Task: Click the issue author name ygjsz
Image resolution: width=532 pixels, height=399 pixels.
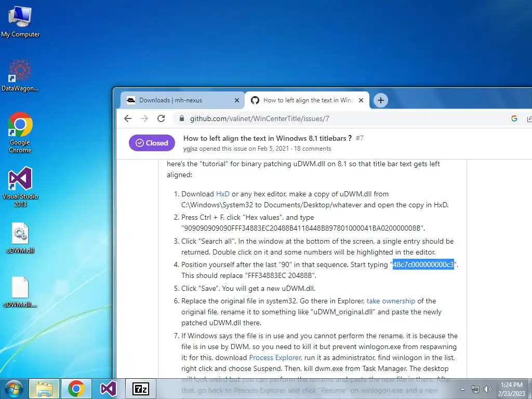Action: (190, 149)
